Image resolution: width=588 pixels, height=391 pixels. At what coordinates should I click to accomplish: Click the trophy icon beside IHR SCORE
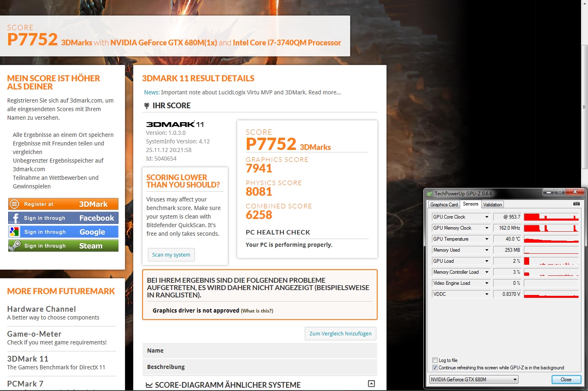click(147, 106)
